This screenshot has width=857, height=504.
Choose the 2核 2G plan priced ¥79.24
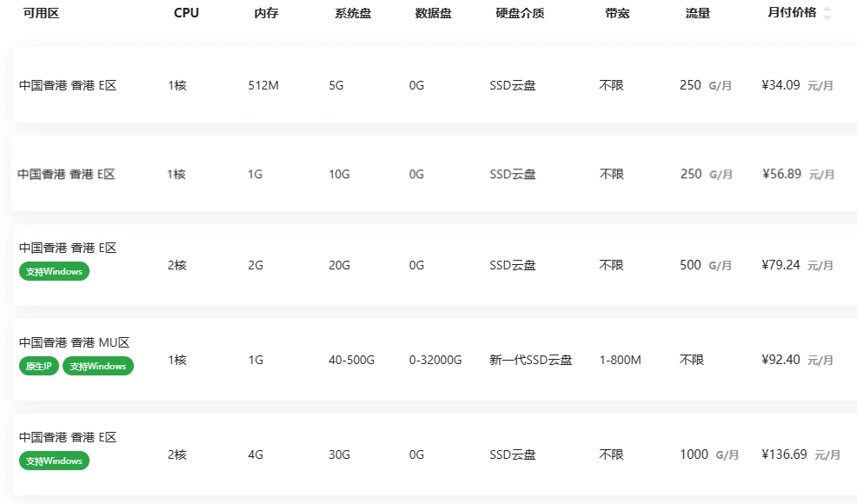[x=435, y=265]
